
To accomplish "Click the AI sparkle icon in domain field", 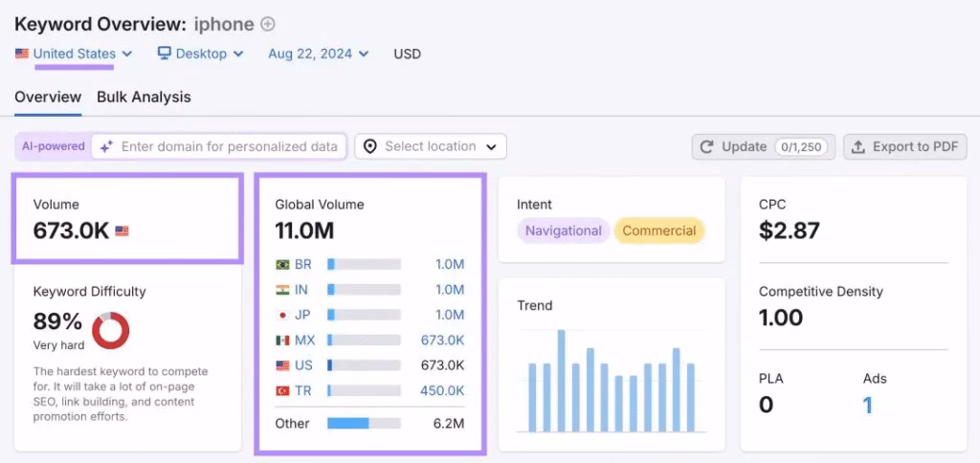I will click(x=106, y=146).
